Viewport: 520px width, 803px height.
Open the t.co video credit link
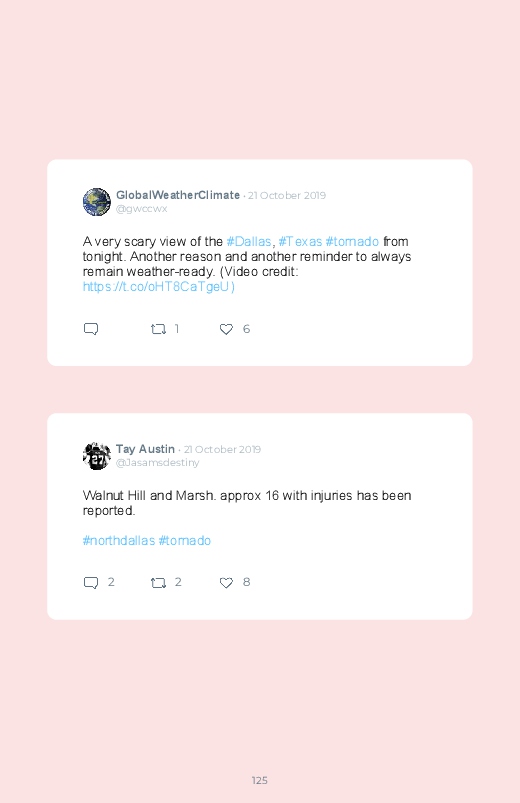pos(159,286)
